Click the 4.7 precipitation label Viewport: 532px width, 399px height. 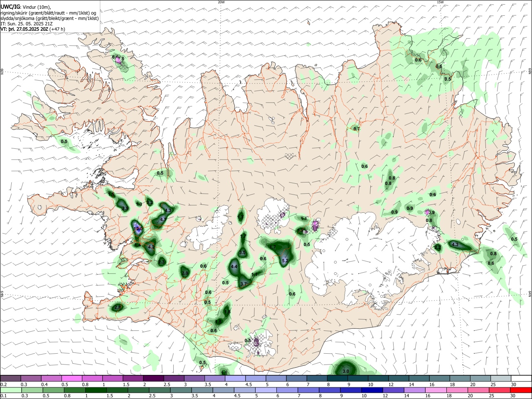coord(163,219)
